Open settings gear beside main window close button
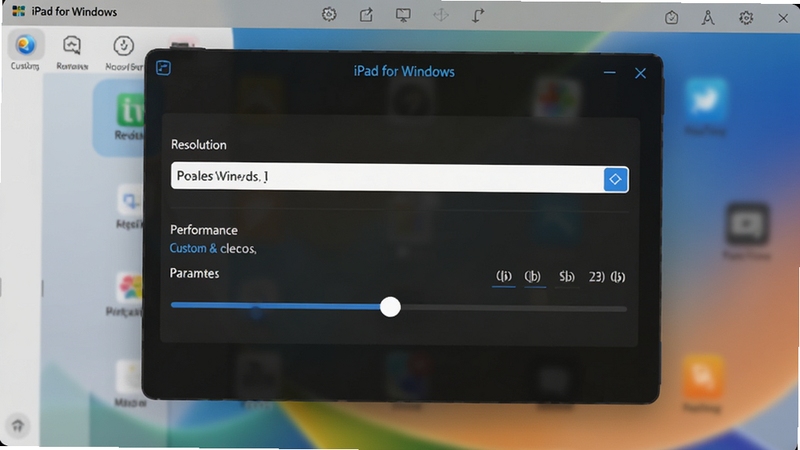The height and width of the screenshot is (450, 800). tap(746, 18)
